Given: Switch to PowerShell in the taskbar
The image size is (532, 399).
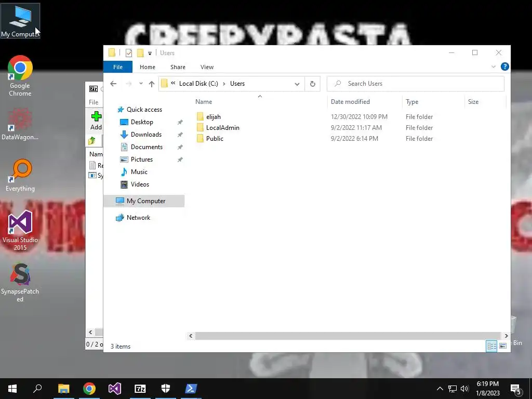Looking at the screenshot, I should click(x=191, y=389).
